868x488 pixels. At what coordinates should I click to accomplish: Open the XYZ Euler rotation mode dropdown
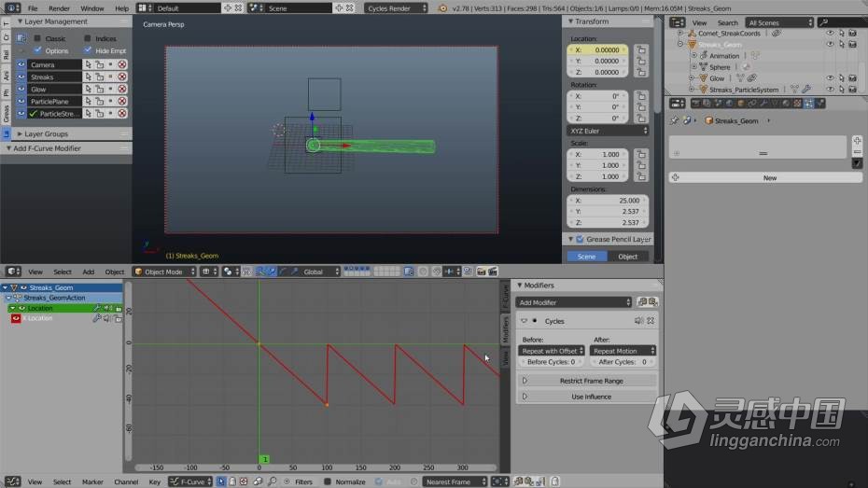[608, 131]
